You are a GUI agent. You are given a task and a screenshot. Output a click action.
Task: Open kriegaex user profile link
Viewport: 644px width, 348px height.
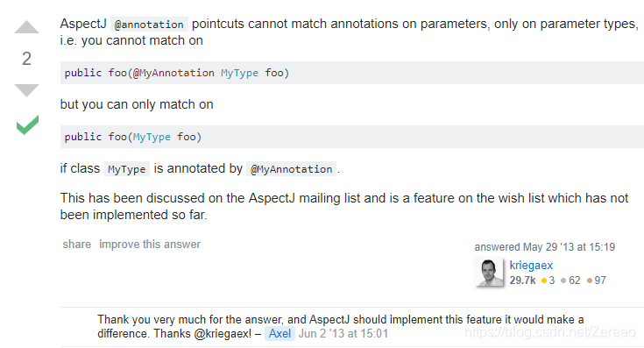click(531, 265)
